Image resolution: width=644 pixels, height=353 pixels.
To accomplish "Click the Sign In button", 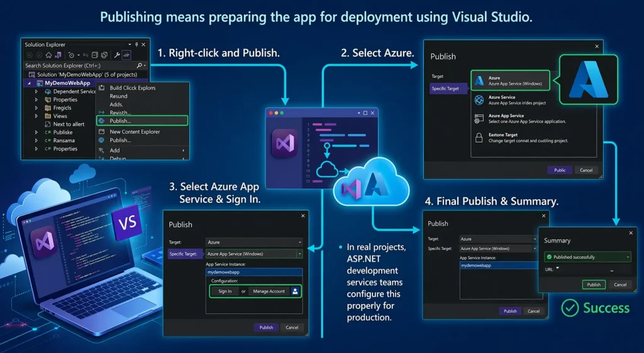I will (x=225, y=291).
